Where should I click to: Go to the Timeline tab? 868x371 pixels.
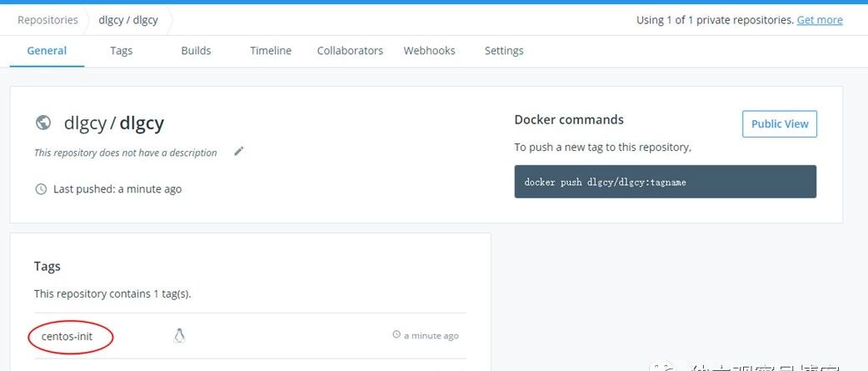point(271,51)
